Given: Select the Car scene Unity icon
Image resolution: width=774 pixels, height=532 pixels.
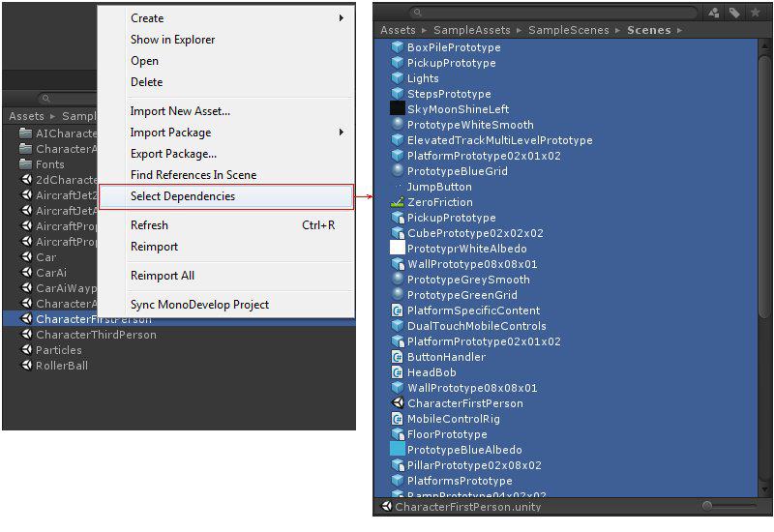Looking at the screenshot, I should pos(26,257).
